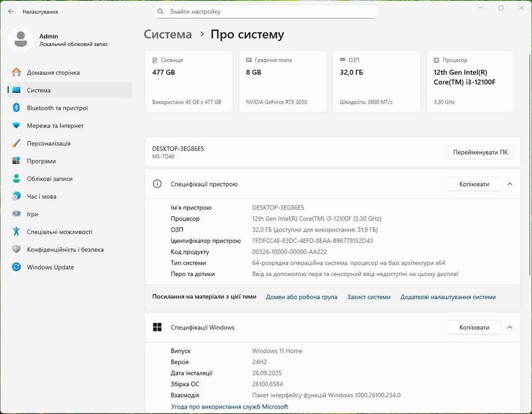Go to Персоналізація settings
This screenshot has height=414, width=532.
coord(49,143)
